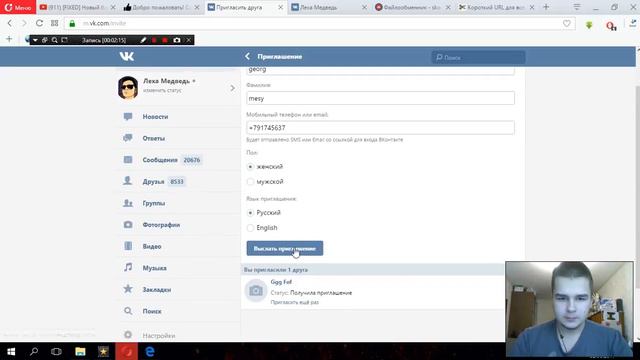640x360 pixels.
Task: Open the green download arrow extension
Action: coord(589,25)
